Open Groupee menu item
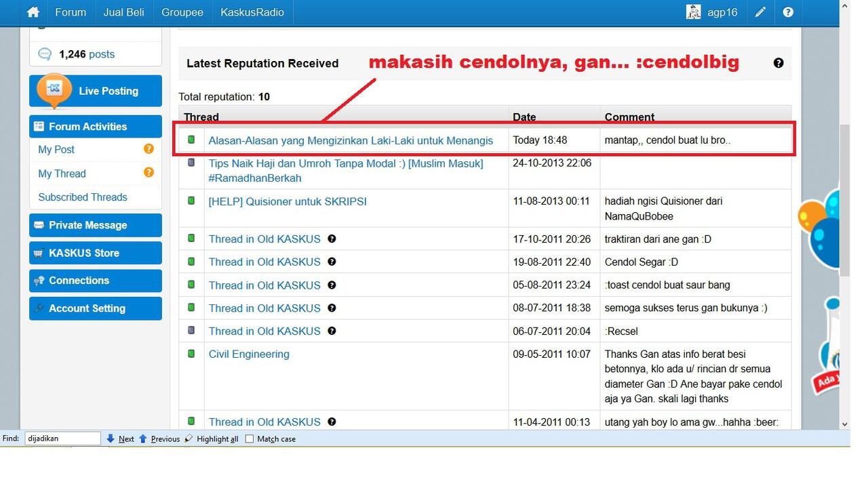Viewport: 868px width, 488px height. point(182,12)
